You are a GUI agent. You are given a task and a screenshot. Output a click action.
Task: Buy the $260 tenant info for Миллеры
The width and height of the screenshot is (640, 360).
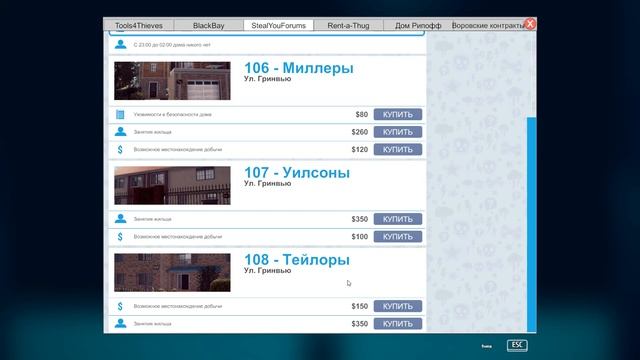tap(398, 132)
